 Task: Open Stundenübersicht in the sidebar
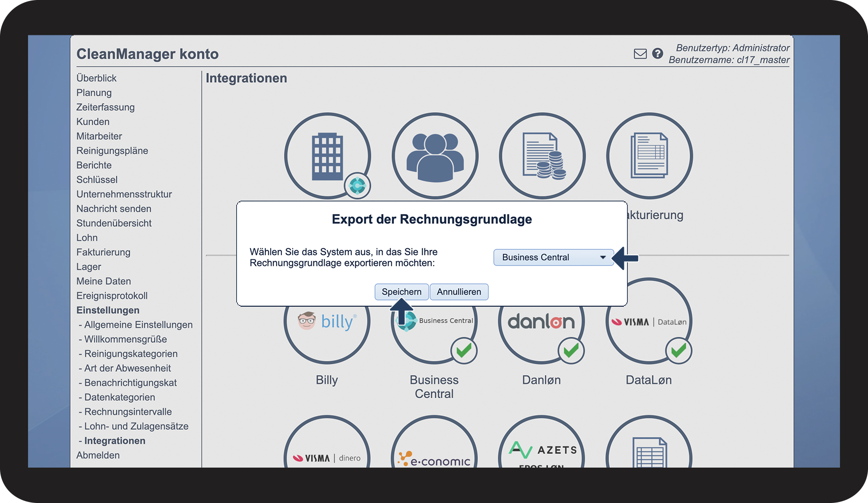tap(113, 223)
